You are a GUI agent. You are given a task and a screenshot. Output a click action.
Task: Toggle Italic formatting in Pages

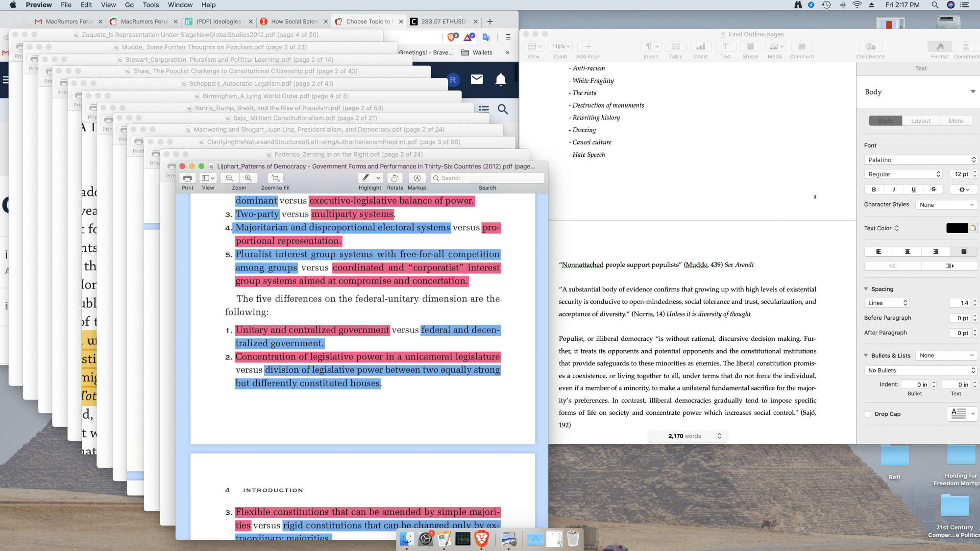point(894,190)
